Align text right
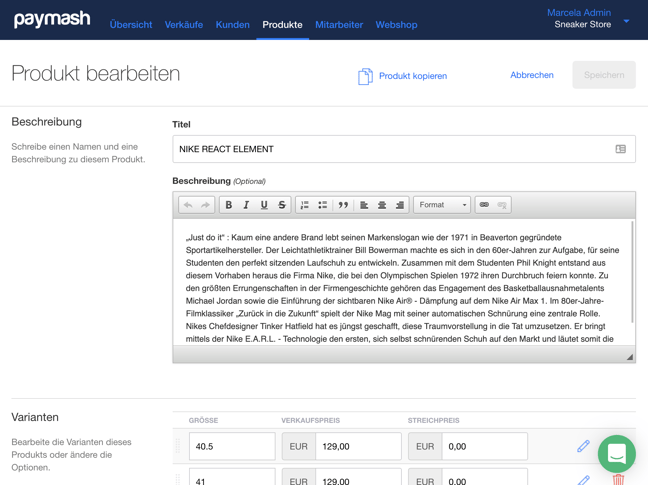 coord(400,205)
